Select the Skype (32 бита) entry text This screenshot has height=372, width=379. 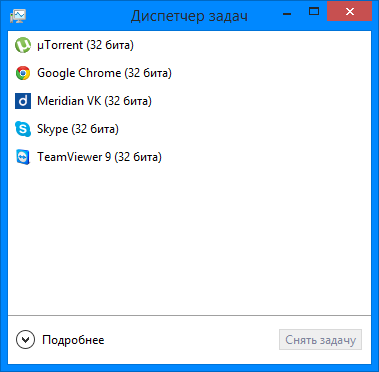click(x=78, y=129)
